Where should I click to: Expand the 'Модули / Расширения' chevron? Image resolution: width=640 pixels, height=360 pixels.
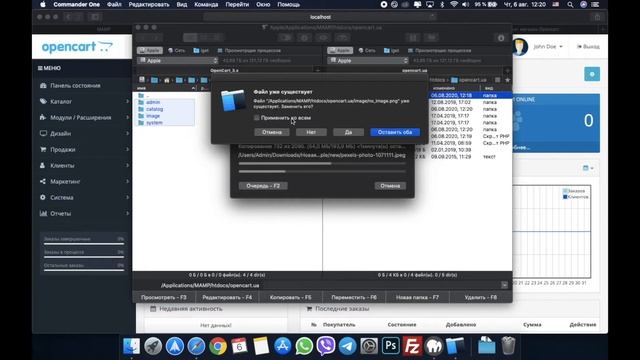pos(127,118)
